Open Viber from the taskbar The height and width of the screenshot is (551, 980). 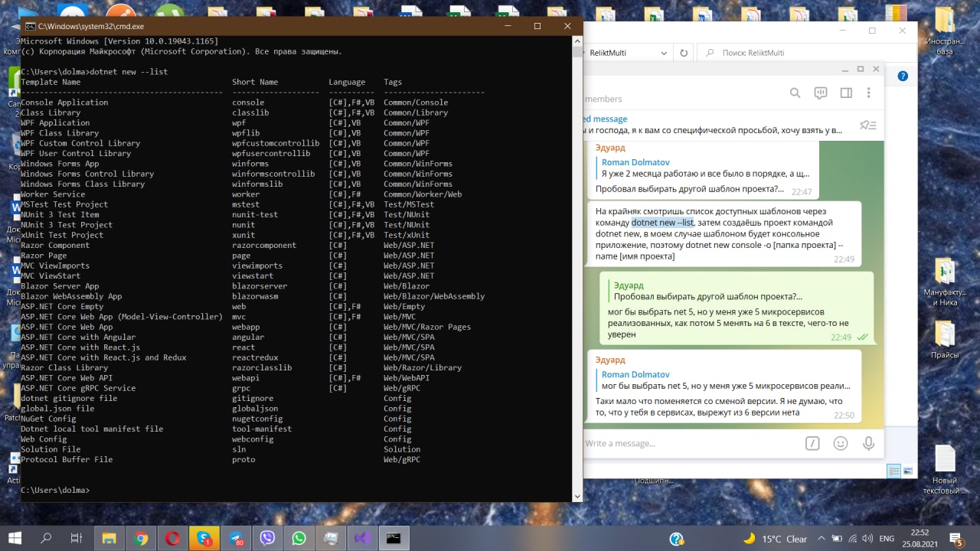pos(267,539)
